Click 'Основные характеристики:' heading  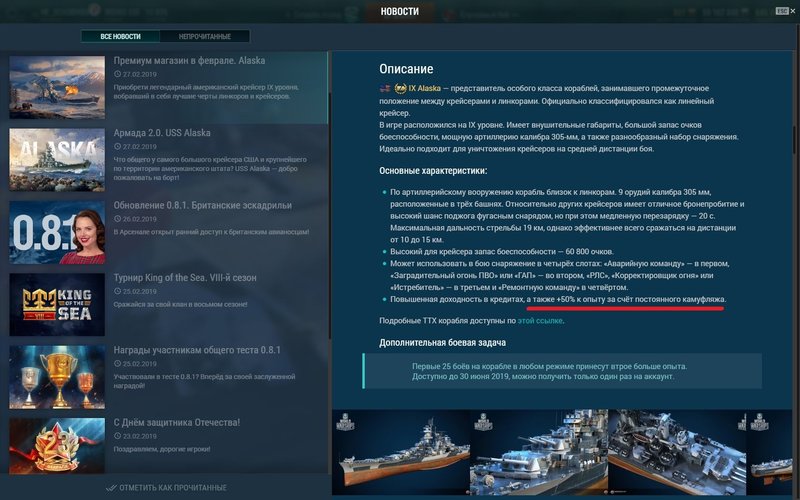pos(433,171)
